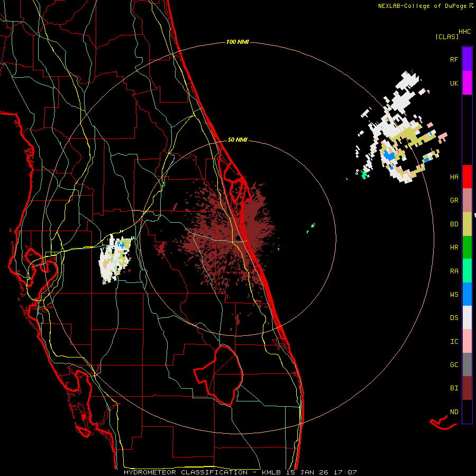The image size is (476, 476).
Task: Click the HR dark green legend swatch
Action: [467, 247]
